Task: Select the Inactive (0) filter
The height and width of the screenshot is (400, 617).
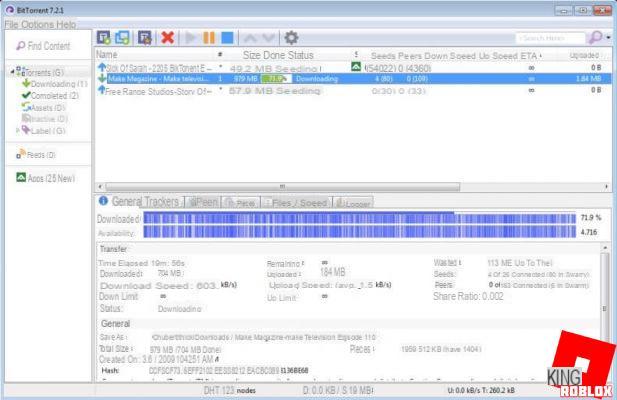Action: [45, 118]
